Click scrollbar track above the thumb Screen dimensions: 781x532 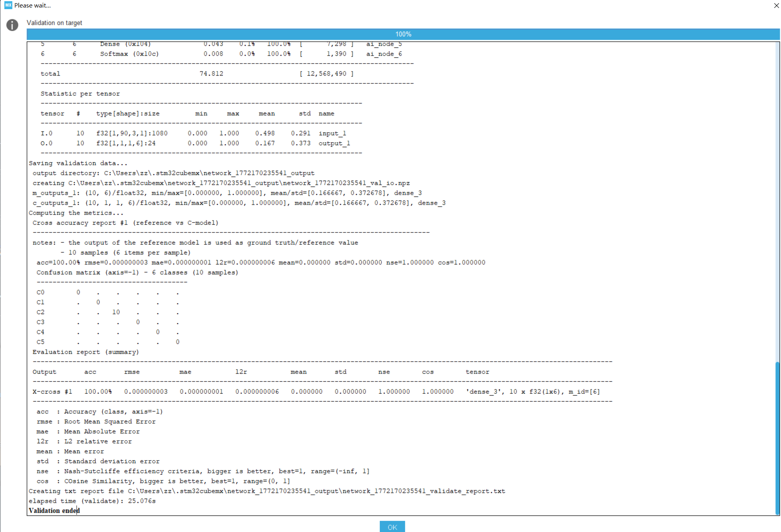click(777, 199)
